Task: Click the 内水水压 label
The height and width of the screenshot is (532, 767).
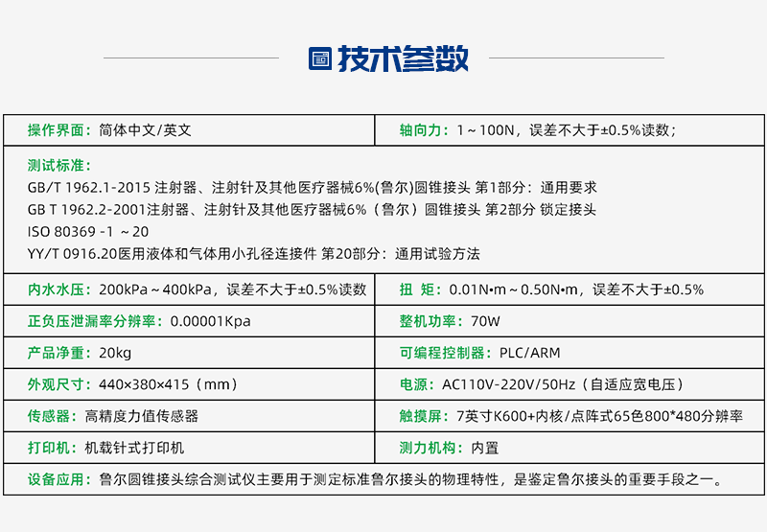Action: click(x=59, y=289)
